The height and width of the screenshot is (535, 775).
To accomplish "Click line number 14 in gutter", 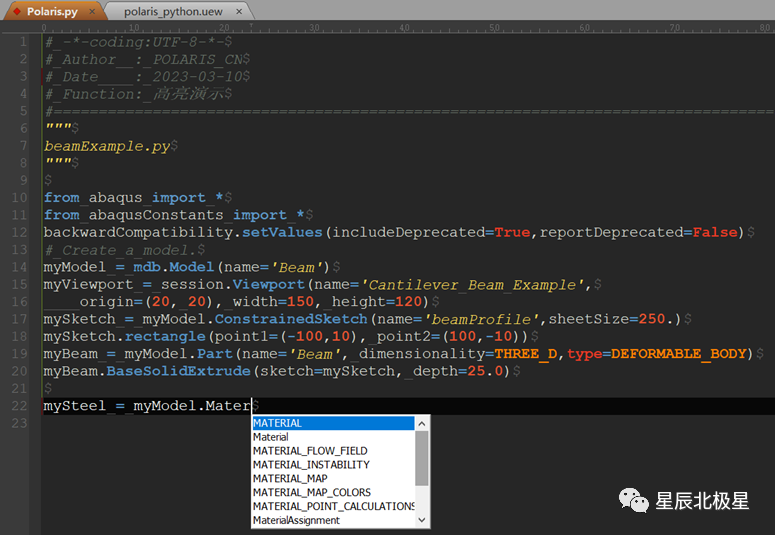I will point(19,267).
